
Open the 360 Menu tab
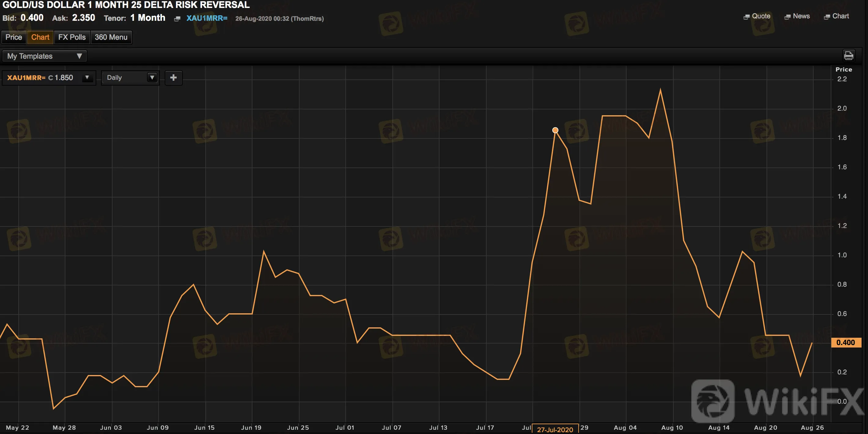pos(111,37)
